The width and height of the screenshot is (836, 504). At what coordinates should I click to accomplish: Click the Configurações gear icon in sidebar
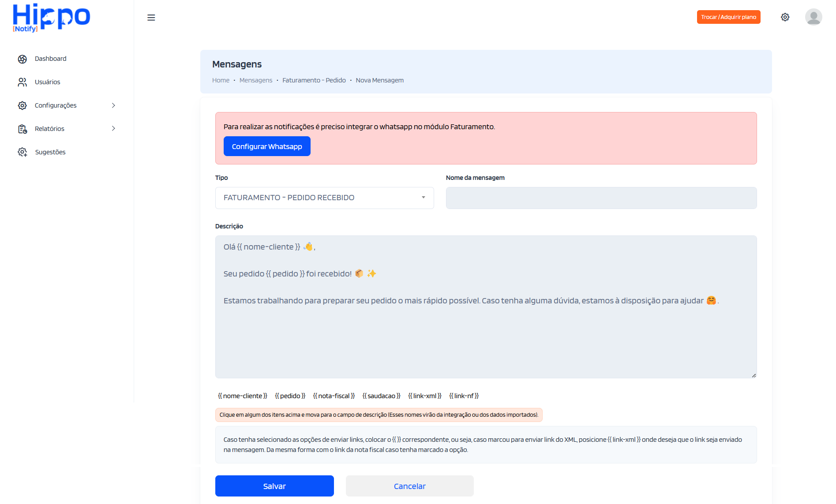tap(22, 105)
